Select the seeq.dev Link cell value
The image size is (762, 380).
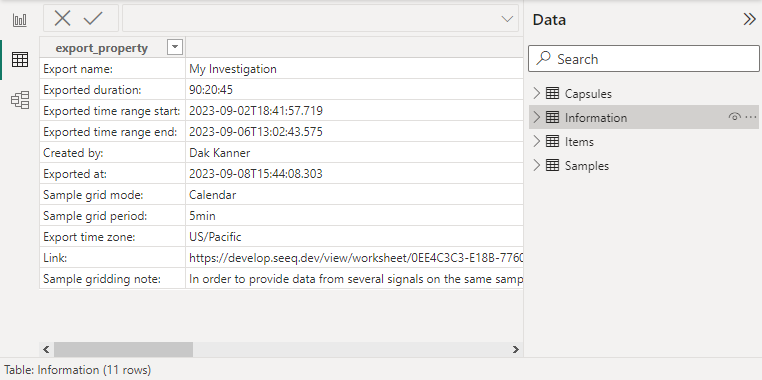[x=354, y=258]
